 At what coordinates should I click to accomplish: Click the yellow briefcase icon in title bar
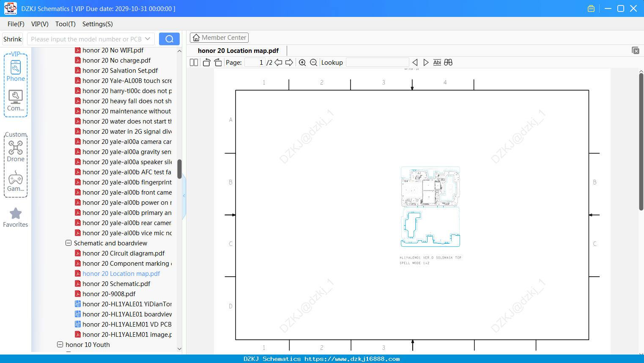pos(591,8)
